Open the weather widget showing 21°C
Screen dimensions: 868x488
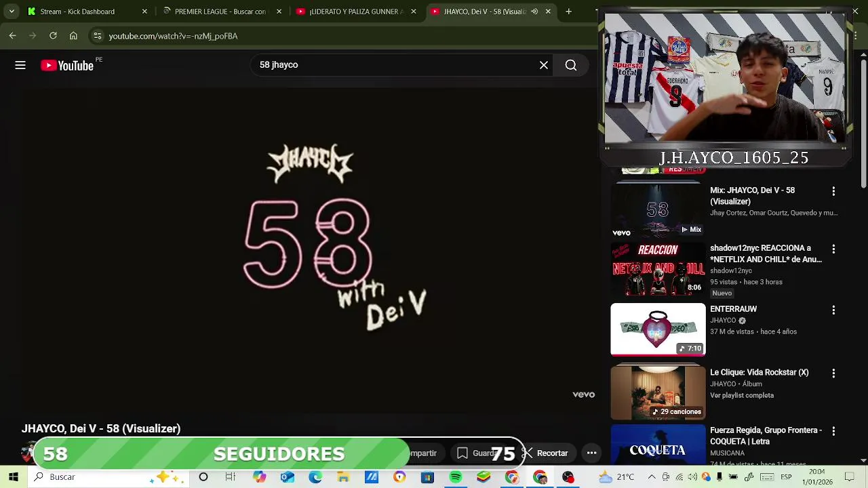tap(616, 477)
